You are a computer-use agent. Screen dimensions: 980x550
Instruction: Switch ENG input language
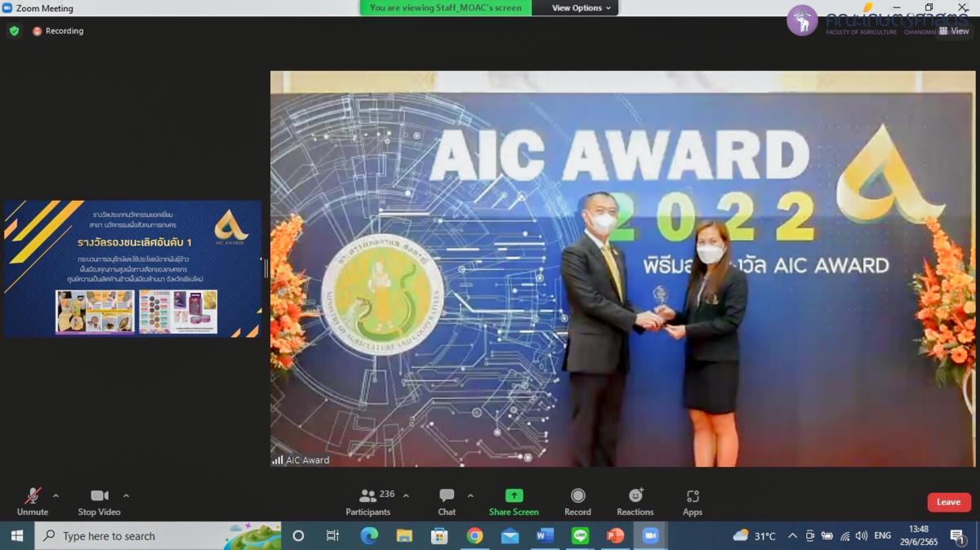pos(883,536)
